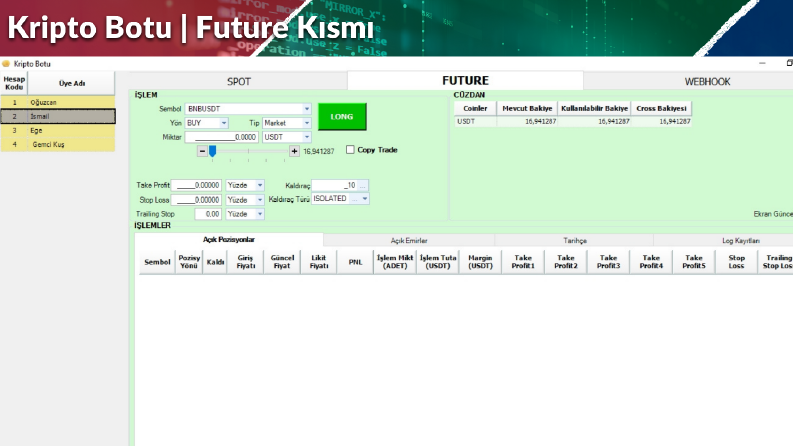
Task: Click the PNL column header
Action: 355,262
